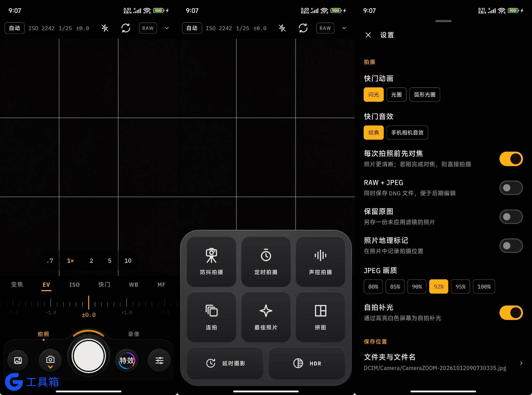
Task: Select 最佳照片 best photo mode
Action: tap(266, 317)
